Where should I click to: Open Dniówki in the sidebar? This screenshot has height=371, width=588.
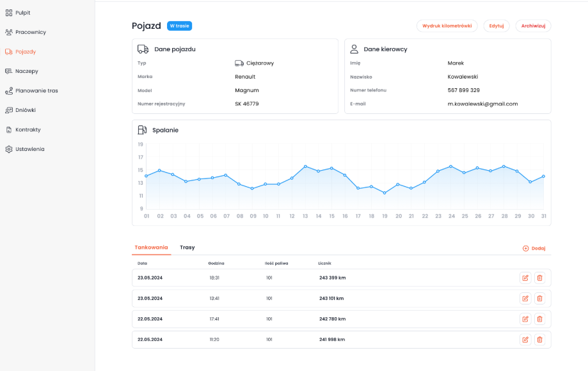point(26,110)
